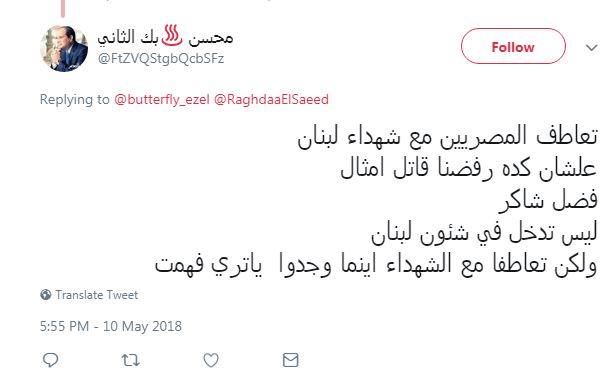Click the Translate Tweet link
This screenshot has width=614, height=392.
coord(96,294)
